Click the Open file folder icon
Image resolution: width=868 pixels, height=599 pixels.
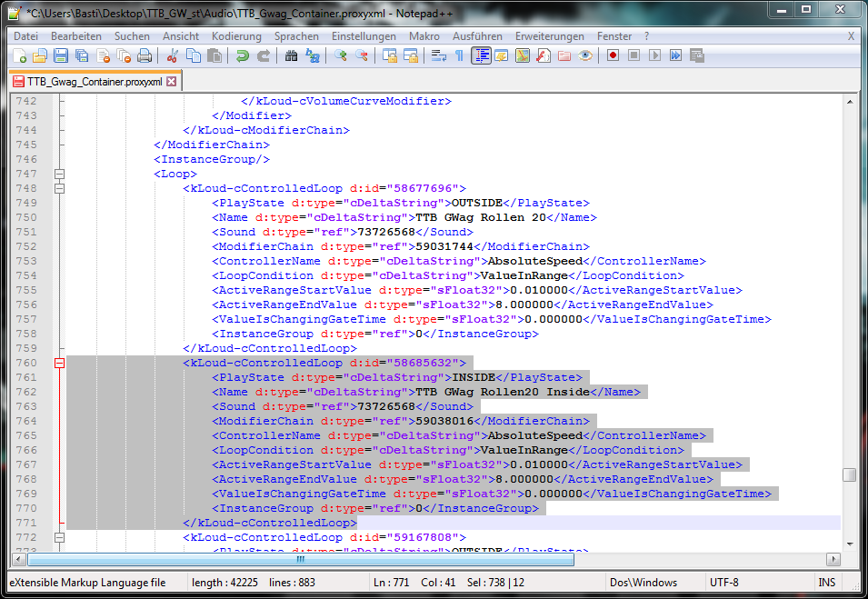[40, 55]
